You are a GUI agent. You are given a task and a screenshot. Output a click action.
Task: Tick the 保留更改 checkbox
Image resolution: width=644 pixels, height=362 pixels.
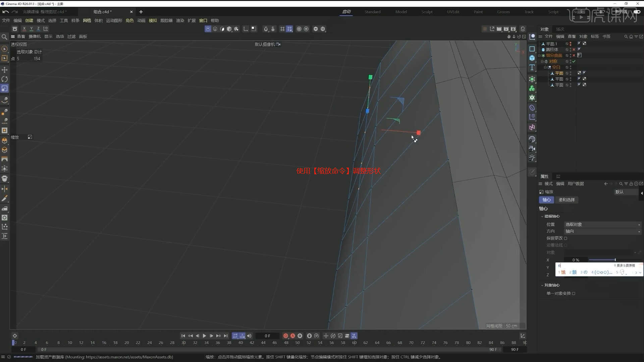click(x=566, y=238)
